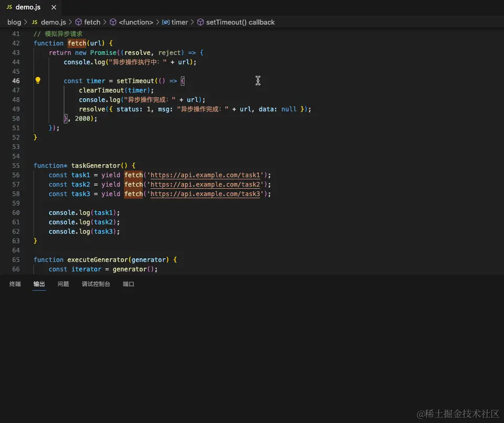
Task: Switch to the 端口 panel tab
Action: (x=129, y=284)
